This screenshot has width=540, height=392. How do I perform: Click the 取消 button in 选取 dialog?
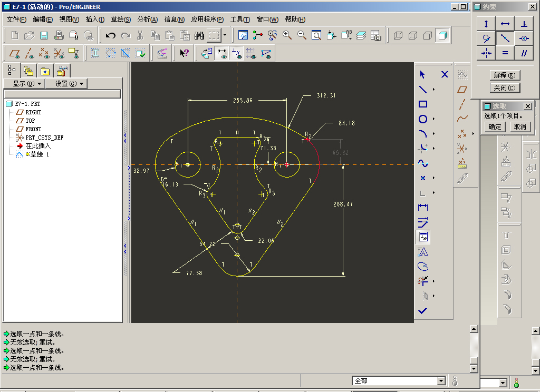(x=520, y=126)
